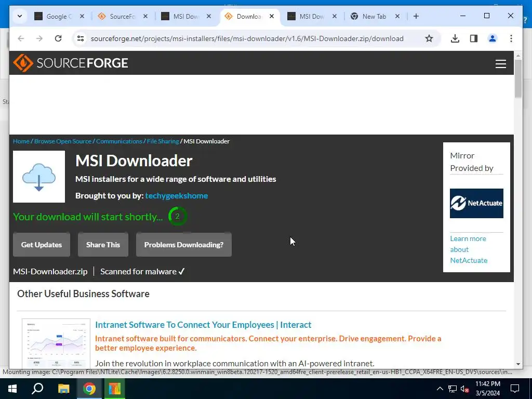Image resolution: width=532 pixels, height=399 pixels.
Task: Open the network tray icon
Action: coord(453,389)
